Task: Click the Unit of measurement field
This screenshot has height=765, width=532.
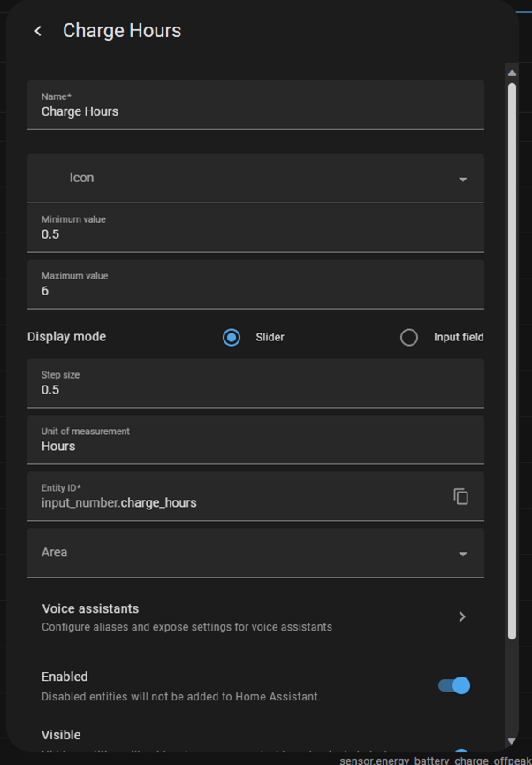Action: (255, 447)
